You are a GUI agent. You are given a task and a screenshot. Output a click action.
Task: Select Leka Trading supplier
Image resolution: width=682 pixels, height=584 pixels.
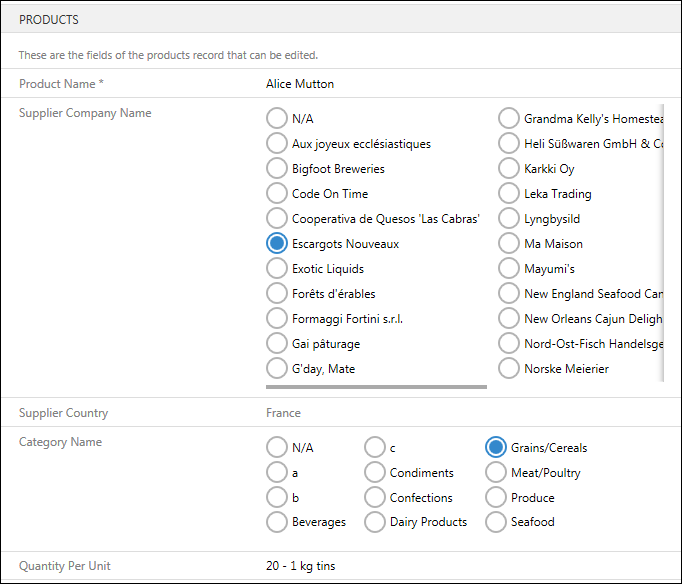[x=509, y=194]
